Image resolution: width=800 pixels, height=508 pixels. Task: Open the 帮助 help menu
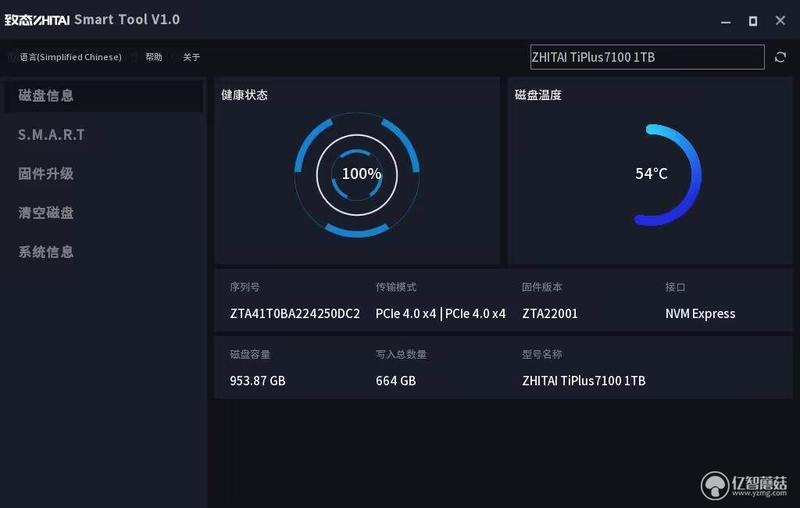point(154,57)
